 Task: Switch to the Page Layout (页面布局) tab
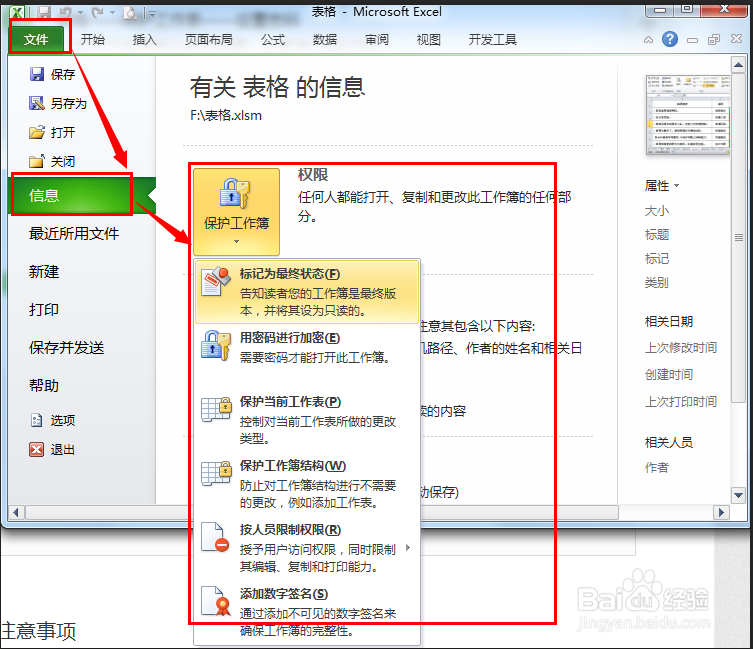208,39
